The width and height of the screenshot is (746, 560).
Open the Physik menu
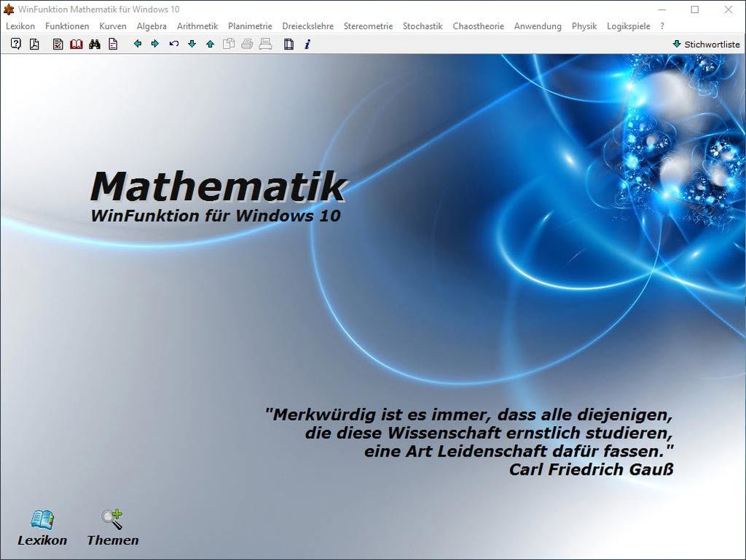[x=584, y=26]
